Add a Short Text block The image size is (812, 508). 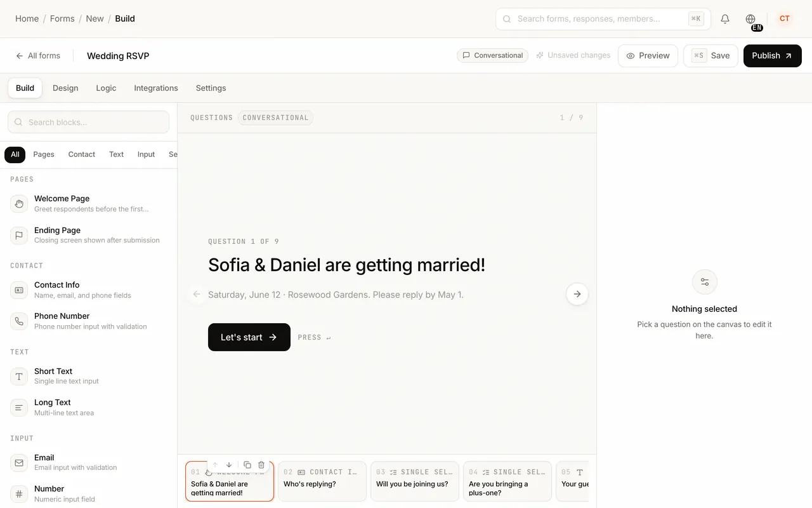[89, 377]
